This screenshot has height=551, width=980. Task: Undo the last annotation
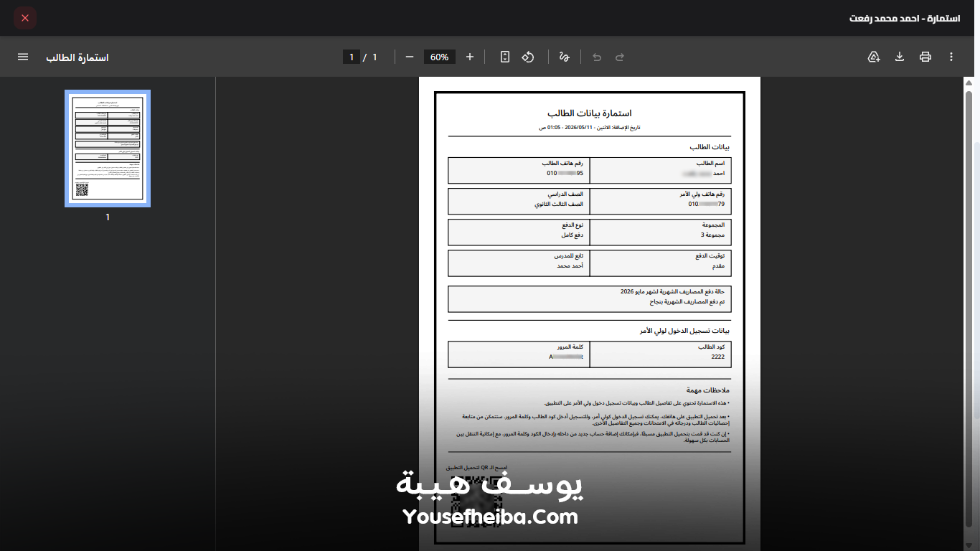[x=597, y=57]
